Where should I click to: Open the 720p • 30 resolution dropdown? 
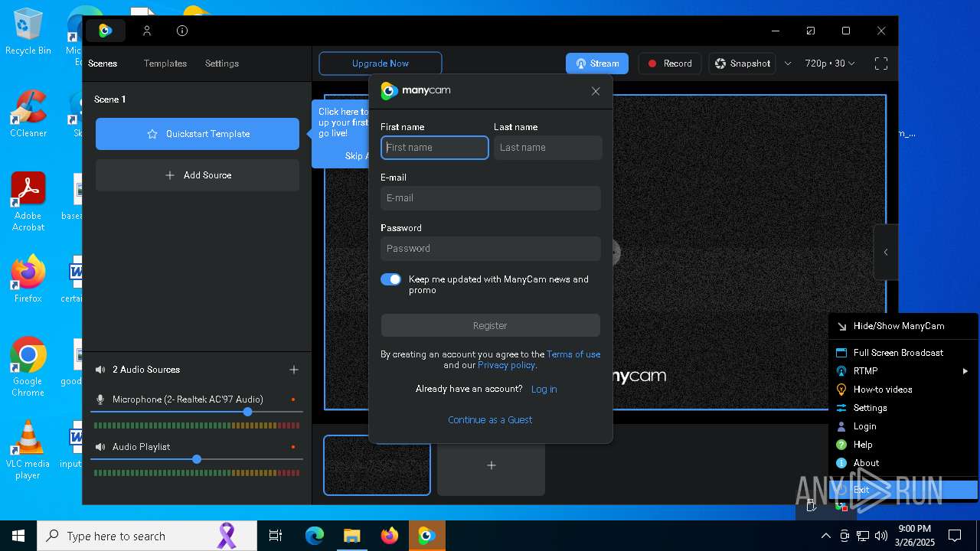pos(830,64)
